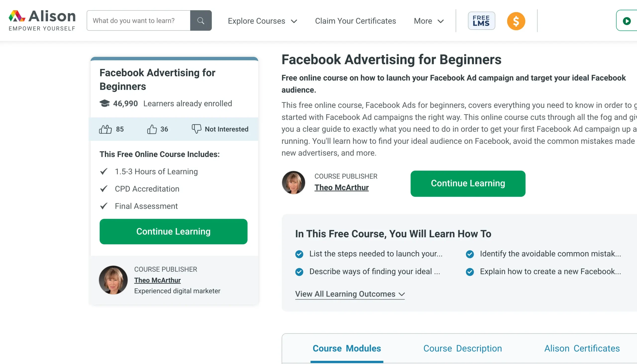Click the single thumbs-up icon with 36

(x=152, y=129)
